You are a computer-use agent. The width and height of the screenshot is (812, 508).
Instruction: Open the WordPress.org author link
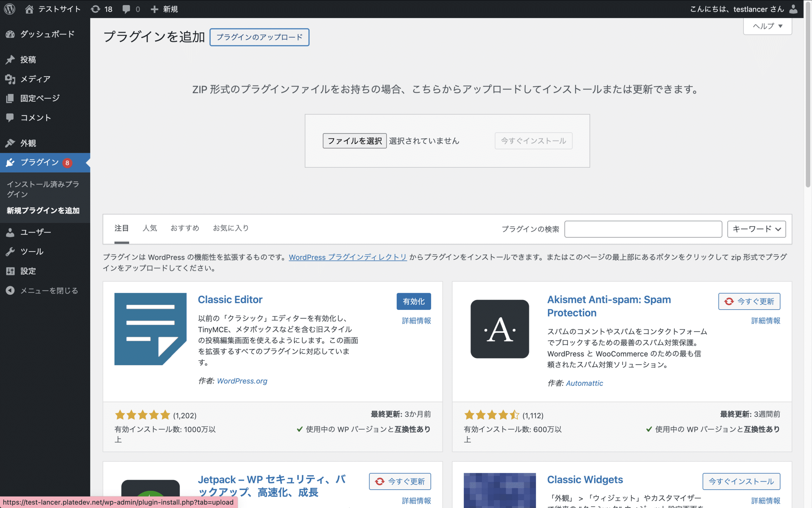[x=242, y=381]
